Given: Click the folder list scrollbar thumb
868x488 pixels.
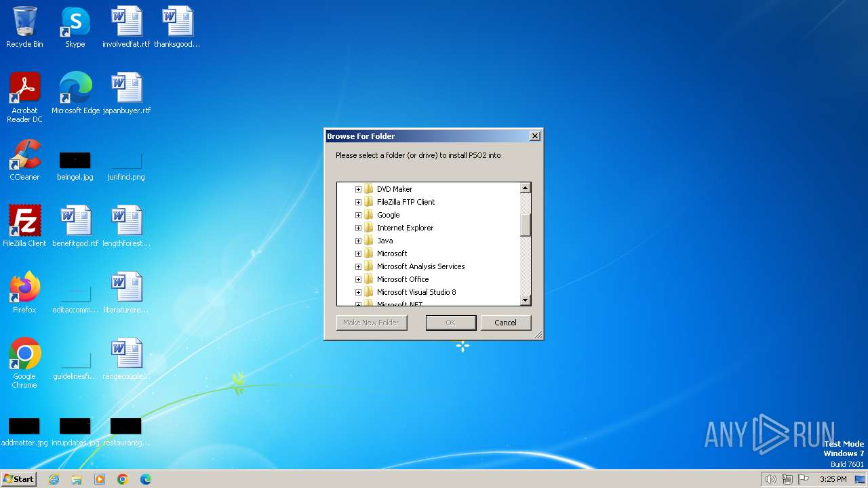Looking at the screenshot, I should pos(525,225).
